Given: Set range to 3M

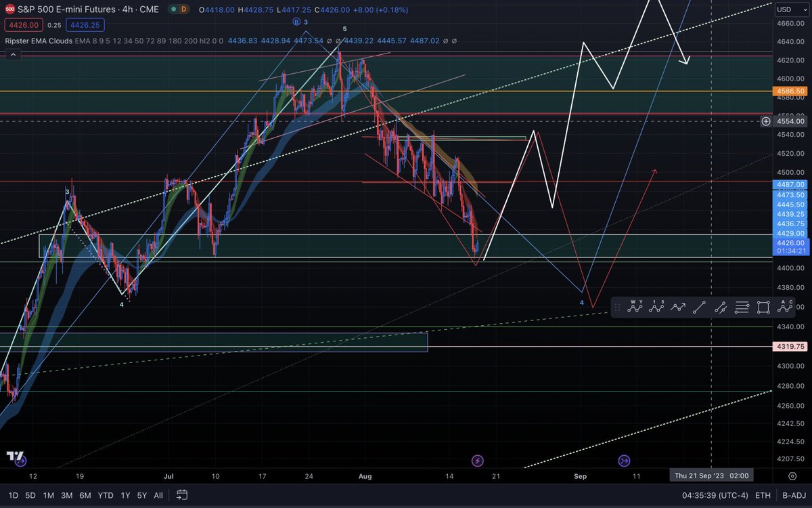Looking at the screenshot, I should pyautogui.click(x=66, y=495).
